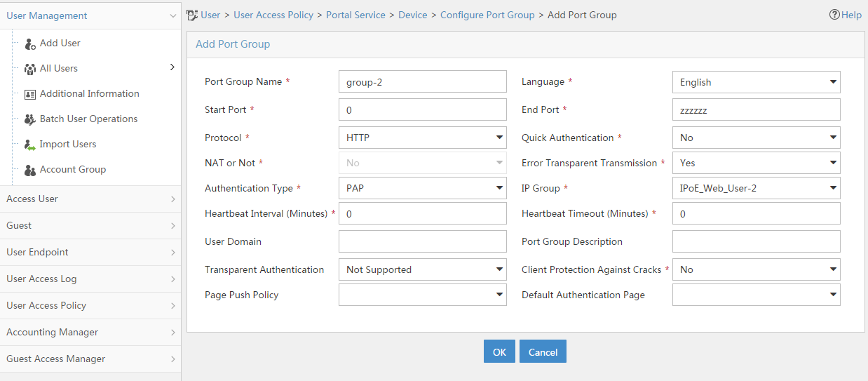The height and width of the screenshot is (381, 868).
Task: Click the Port Group Name input field
Action: click(423, 81)
